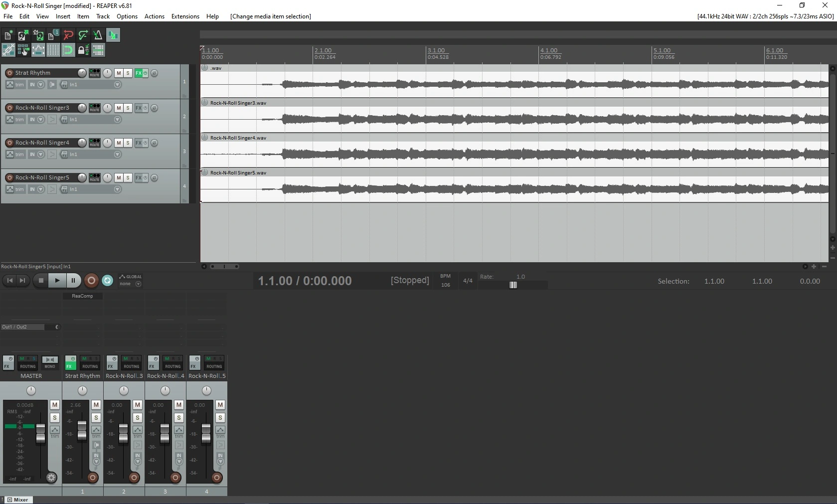Toggle ripple editing toolbar icon
Image resolution: width=837 pixels, height=504 pixels.
pyautogui.click(x=23, y=50)
